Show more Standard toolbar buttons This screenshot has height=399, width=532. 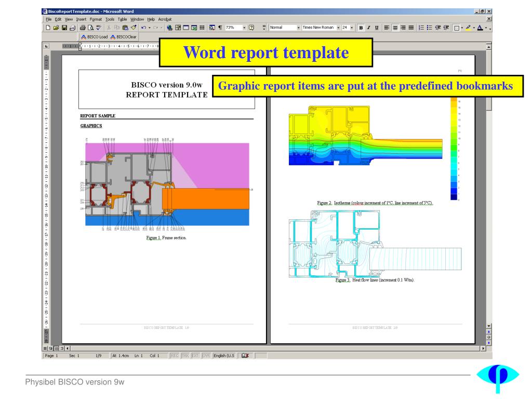pos(264,28)
